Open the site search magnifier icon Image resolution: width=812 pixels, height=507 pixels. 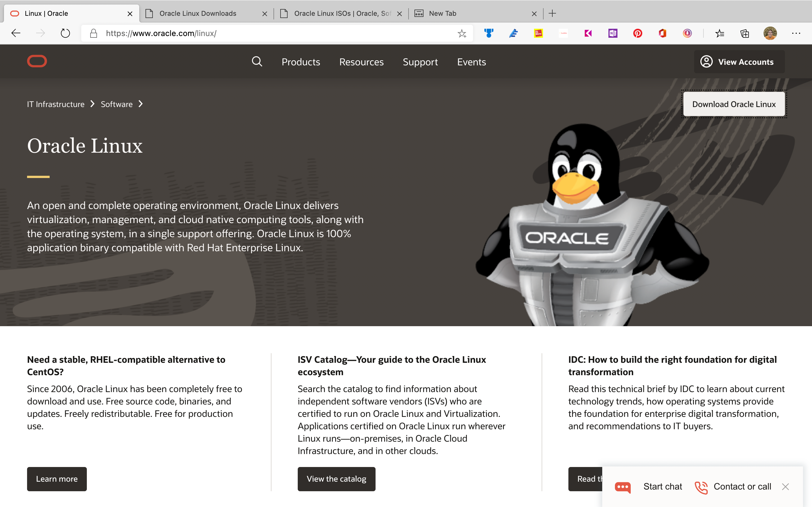pos(257,62)
